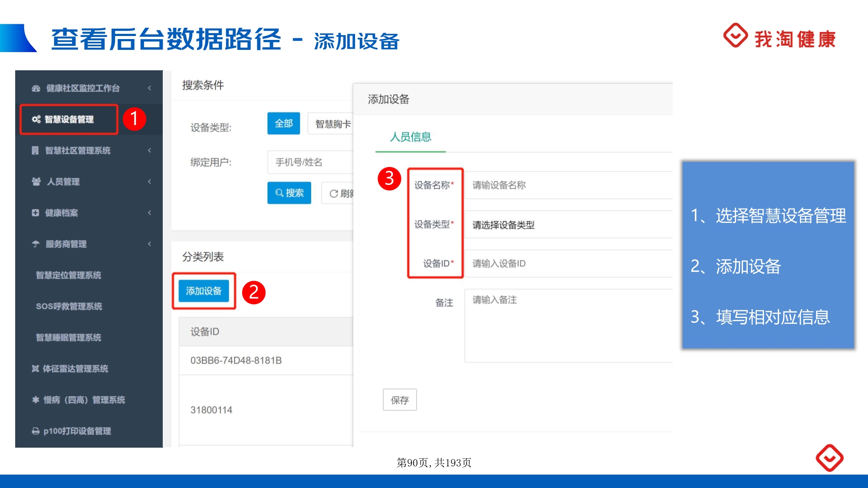Click the dashboard icon beside 健康社区监控工作台
This screenshot has width=868, height=488.
click(36, 88)
